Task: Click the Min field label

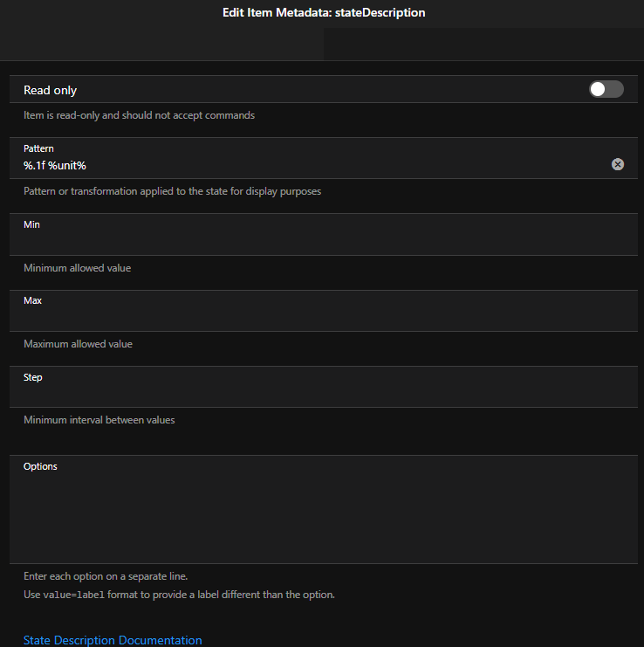Action: click(x=31, y=224)
